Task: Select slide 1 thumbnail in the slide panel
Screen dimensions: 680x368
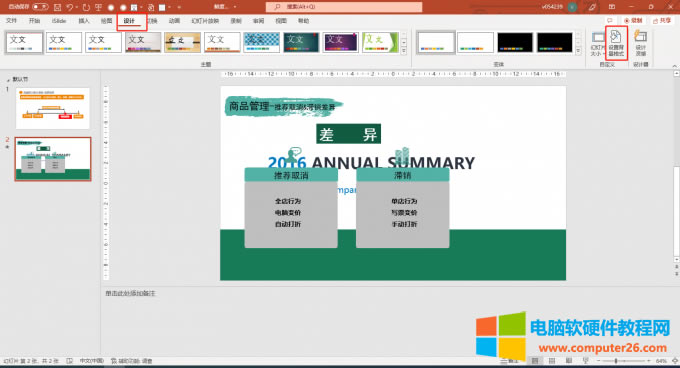Action: click(52, 108)
